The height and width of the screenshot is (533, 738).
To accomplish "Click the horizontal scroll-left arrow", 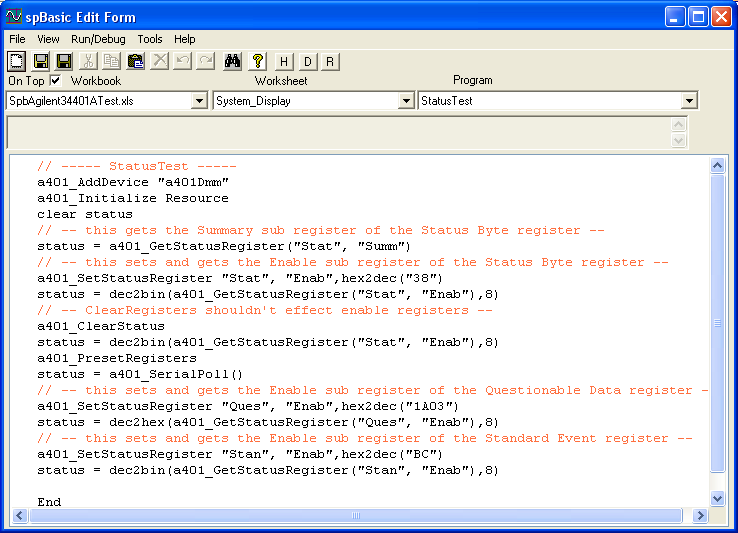I will click(x=19, y=516).
